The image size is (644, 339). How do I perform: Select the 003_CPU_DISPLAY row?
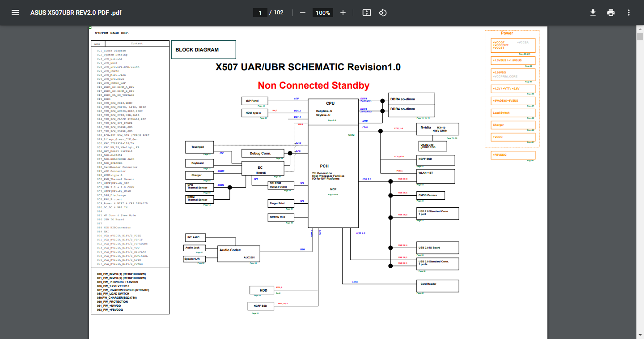point(110,59)
